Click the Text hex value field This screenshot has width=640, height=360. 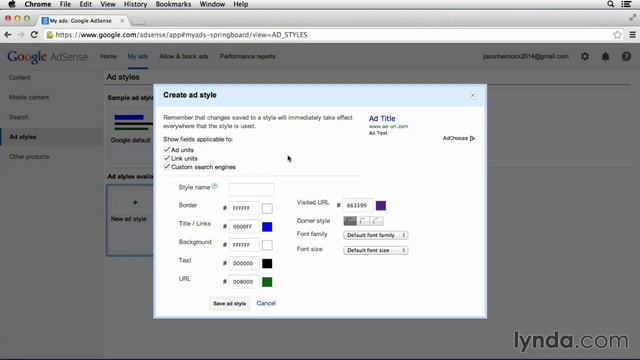click(244, 263)
